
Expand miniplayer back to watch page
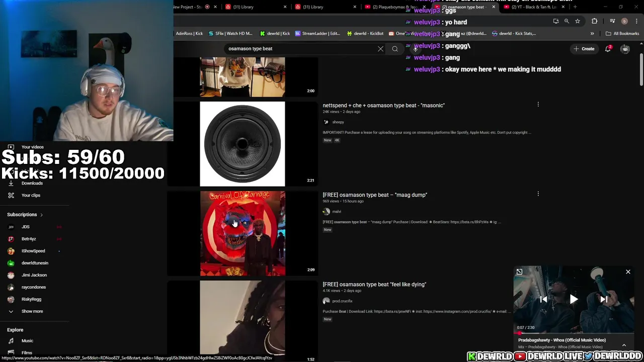point(519,272)
